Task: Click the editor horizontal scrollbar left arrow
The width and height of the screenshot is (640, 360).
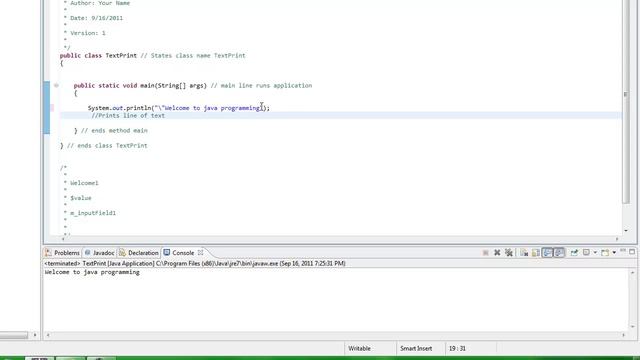Action: [63, 239]
